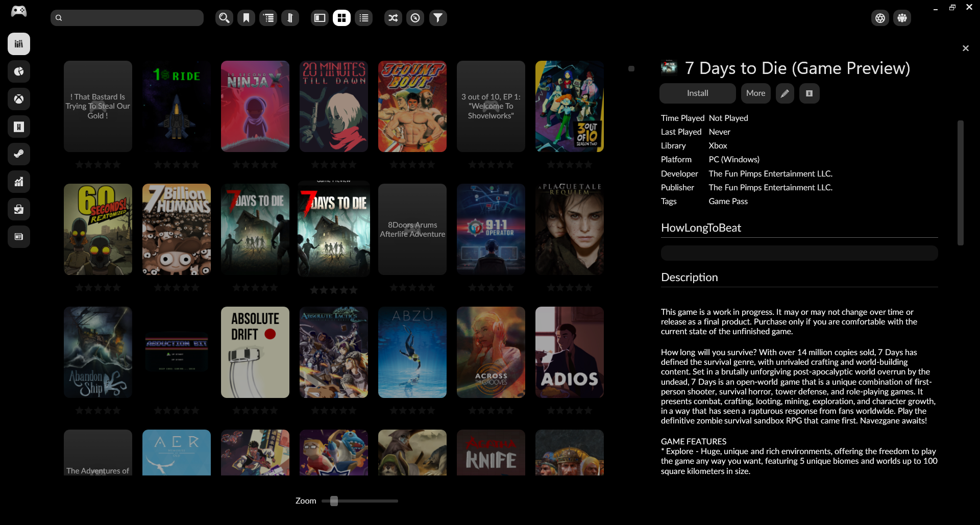Open the growth chart sidebar view
The height and width of the screenshot is (525, 980).
tap(19, 182)
